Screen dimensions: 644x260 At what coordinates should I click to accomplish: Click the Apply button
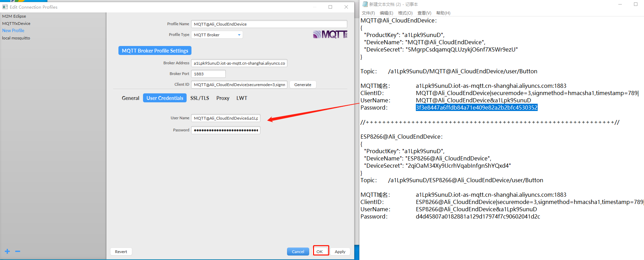click(340, 252)
